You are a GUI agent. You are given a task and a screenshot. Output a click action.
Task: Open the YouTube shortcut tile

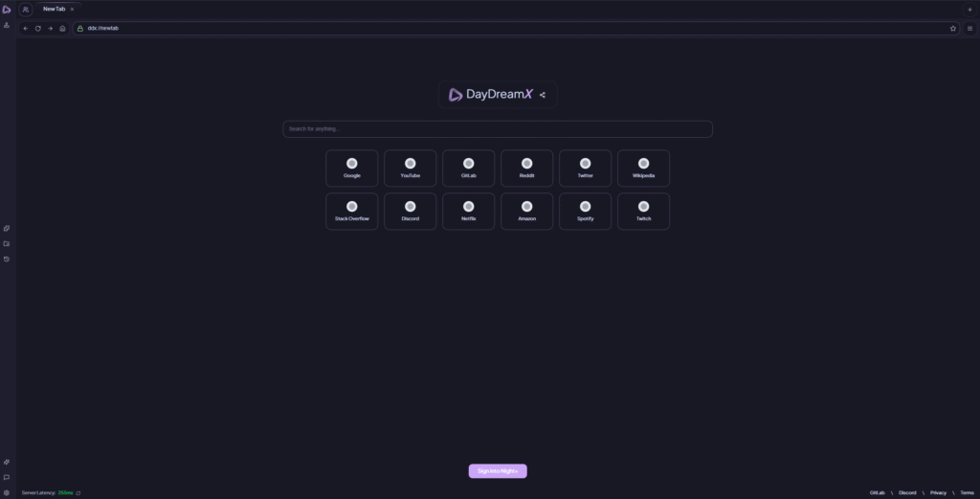[410, 169]
